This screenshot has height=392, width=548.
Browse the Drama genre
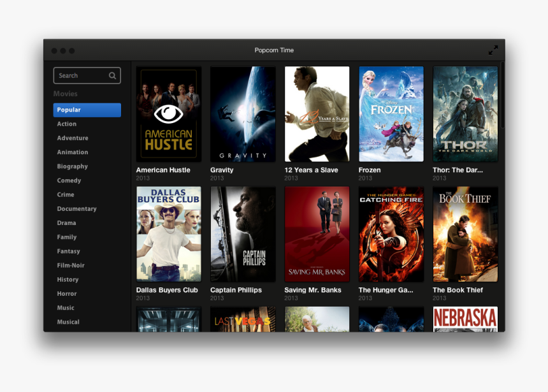click(x=66, y=222)
